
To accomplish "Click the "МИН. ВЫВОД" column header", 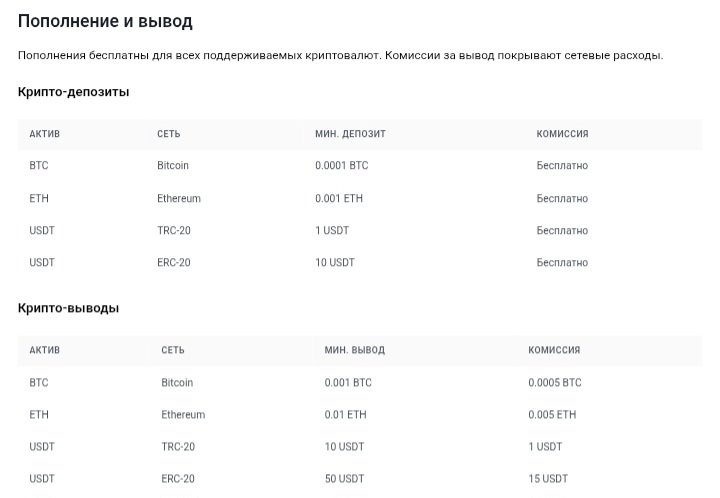I will click(x=354, y=350).
